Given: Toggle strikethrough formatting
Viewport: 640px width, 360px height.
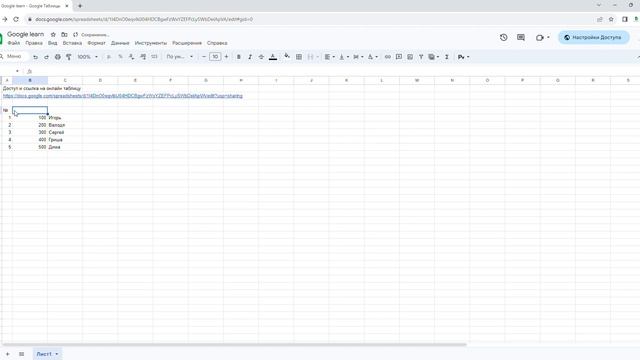Looking at the screenshot, I should coord(261,57).
